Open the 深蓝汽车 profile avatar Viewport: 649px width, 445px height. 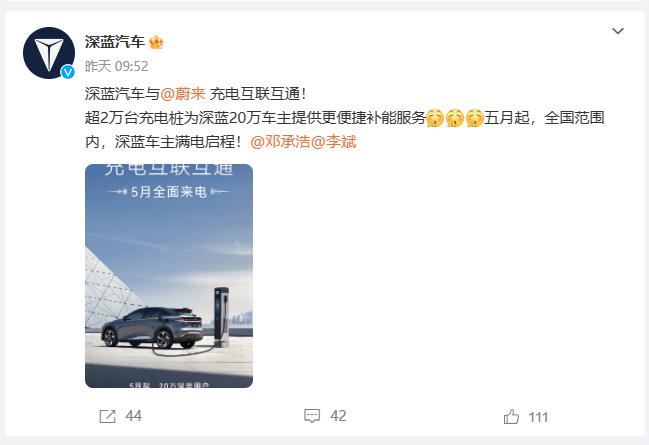click(x=49, y=53)
